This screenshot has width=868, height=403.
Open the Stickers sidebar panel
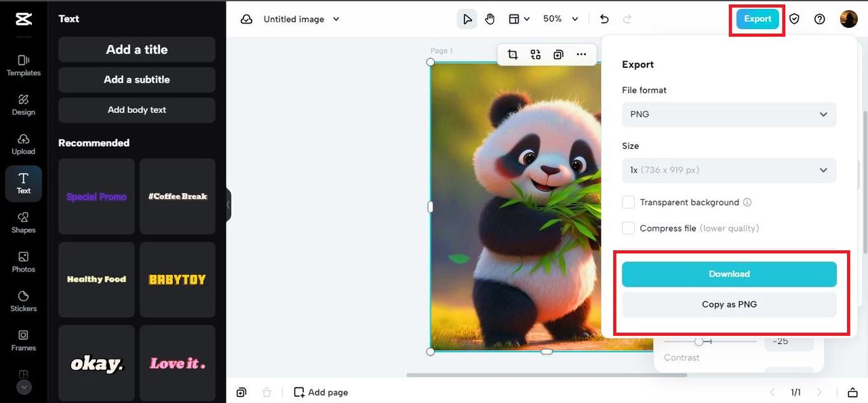(x=24, y=301)
